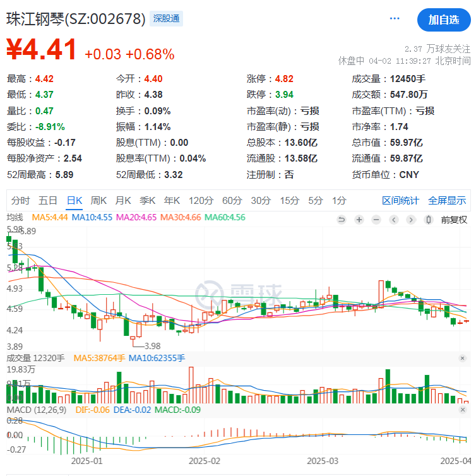The width and height of the screenshot is (476, 476).
Task: Open the 前复权 adjustment dropdown
Action: [454, 220]
